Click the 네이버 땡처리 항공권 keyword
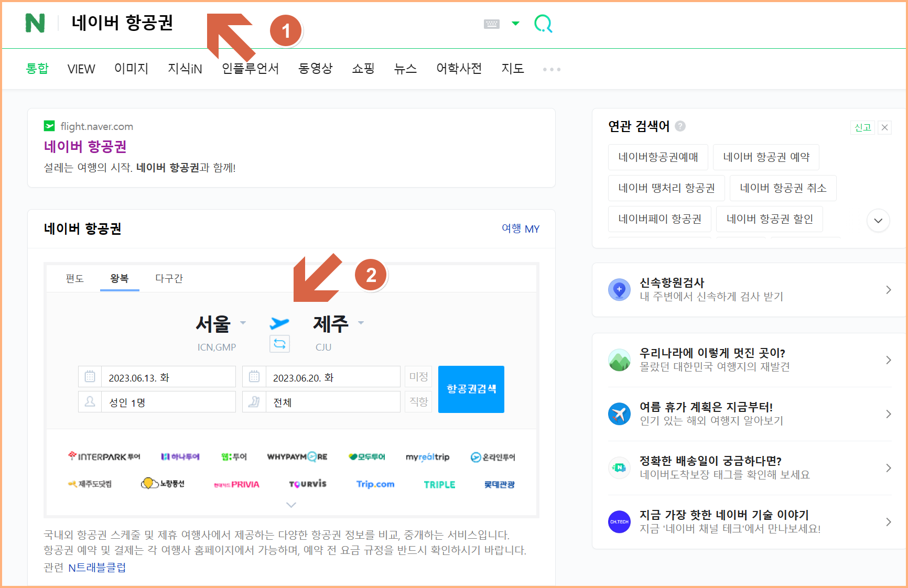 [666, 188]
